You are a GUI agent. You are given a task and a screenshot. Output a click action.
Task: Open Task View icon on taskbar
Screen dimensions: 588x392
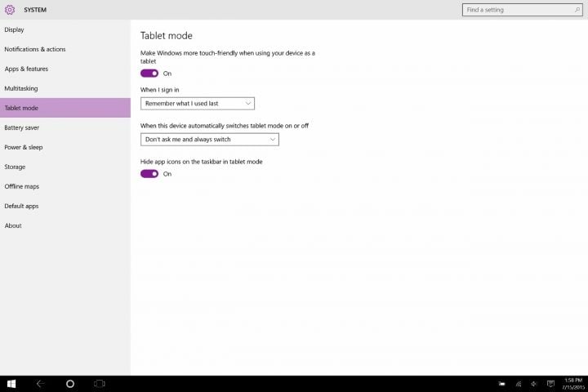tap(100, 384)
